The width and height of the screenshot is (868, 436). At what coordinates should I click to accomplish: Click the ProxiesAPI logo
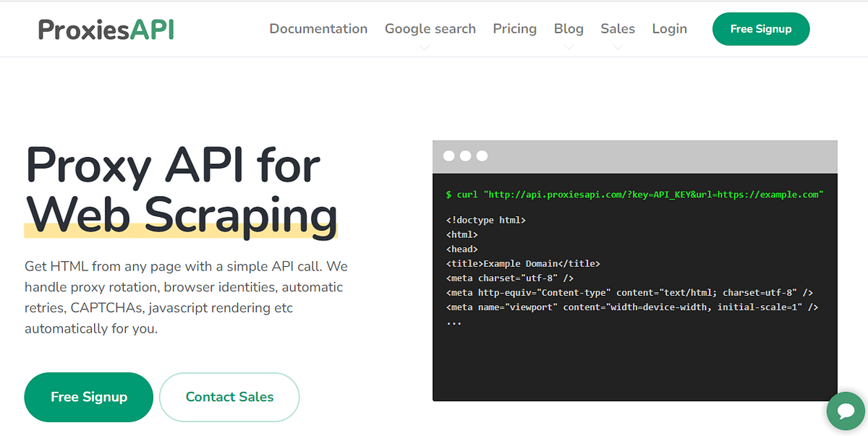[x=105, y=29]
